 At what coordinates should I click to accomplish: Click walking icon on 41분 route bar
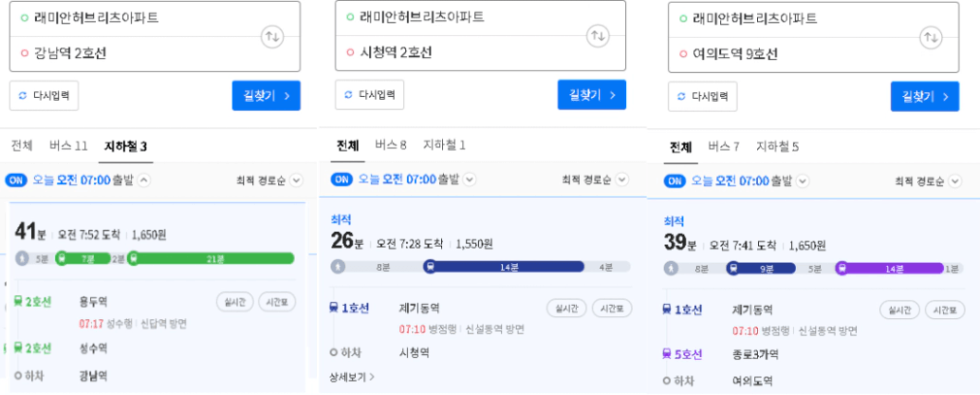tap(23, 258)
